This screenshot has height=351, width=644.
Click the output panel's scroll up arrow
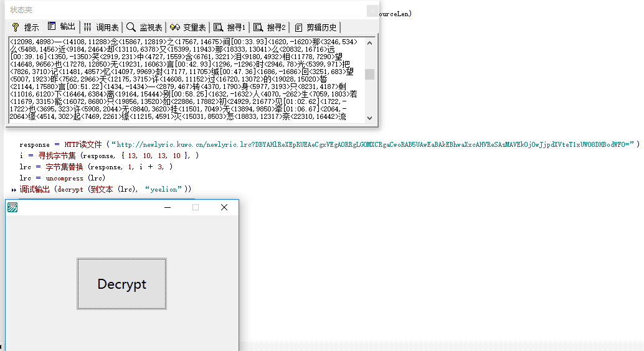[369, 43]
